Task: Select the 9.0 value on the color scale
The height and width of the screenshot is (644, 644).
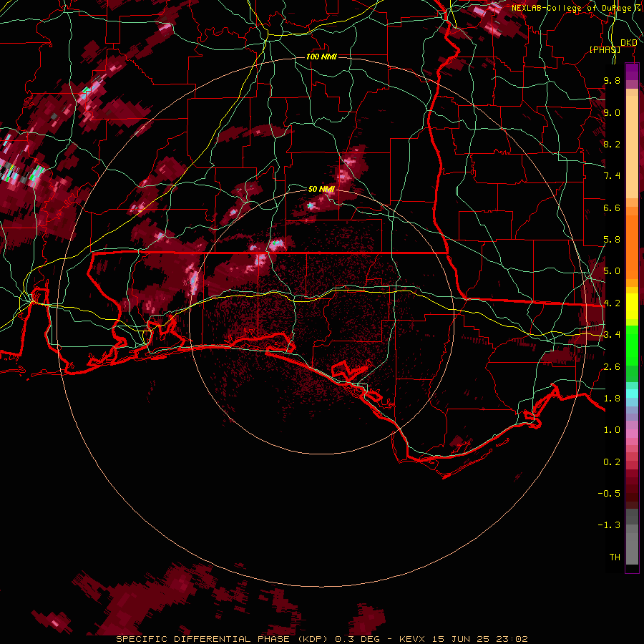Action: tap(612, 112)
